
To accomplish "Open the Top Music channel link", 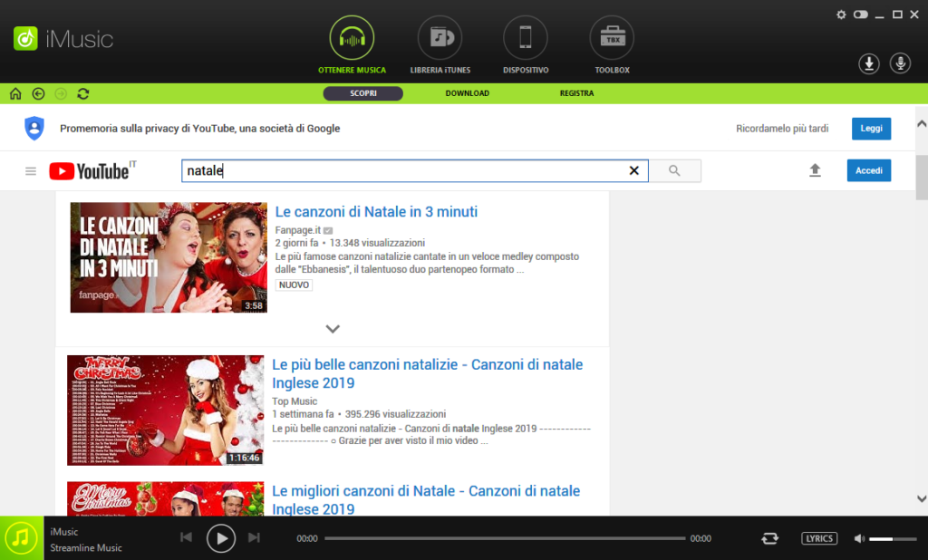I will [x=295, y=401].
